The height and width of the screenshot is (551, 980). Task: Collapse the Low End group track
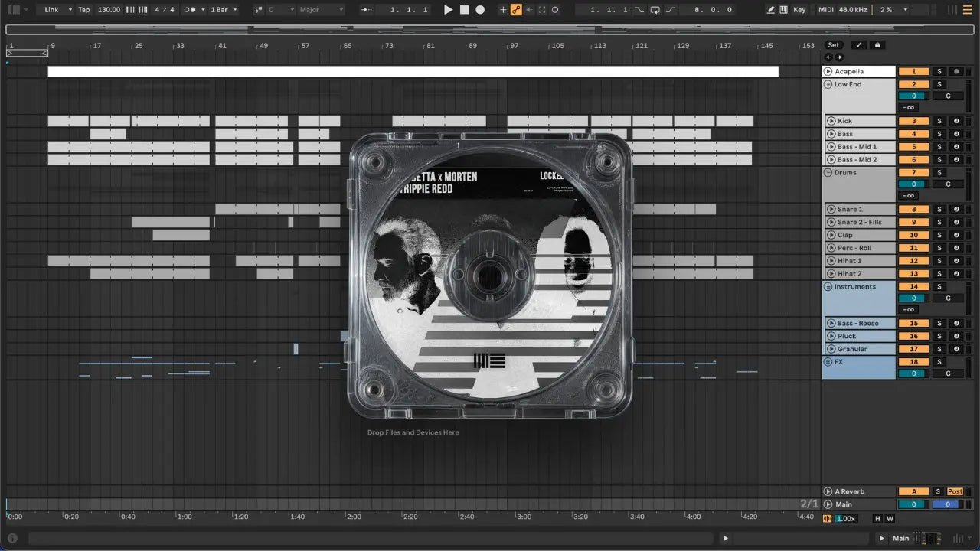828,84
